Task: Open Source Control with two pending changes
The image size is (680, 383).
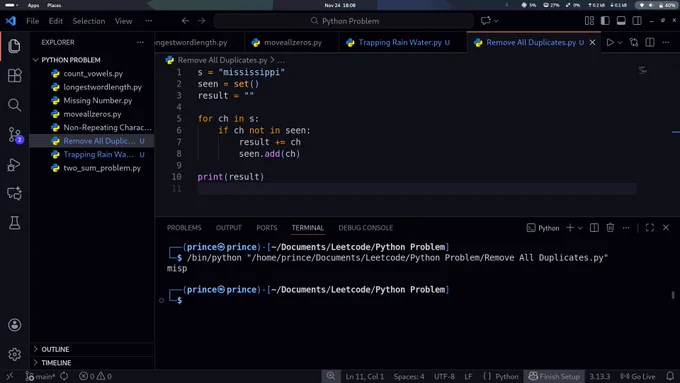Action: coord(15,135)
